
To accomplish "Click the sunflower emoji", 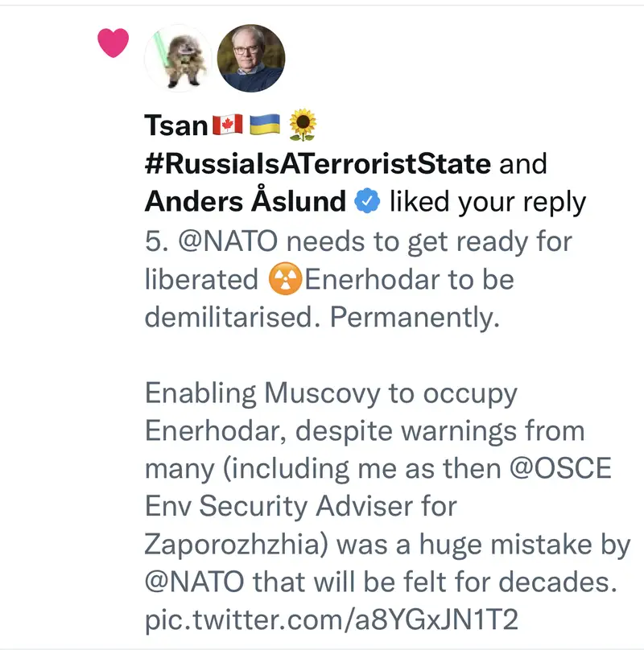I will pos(302,125).
